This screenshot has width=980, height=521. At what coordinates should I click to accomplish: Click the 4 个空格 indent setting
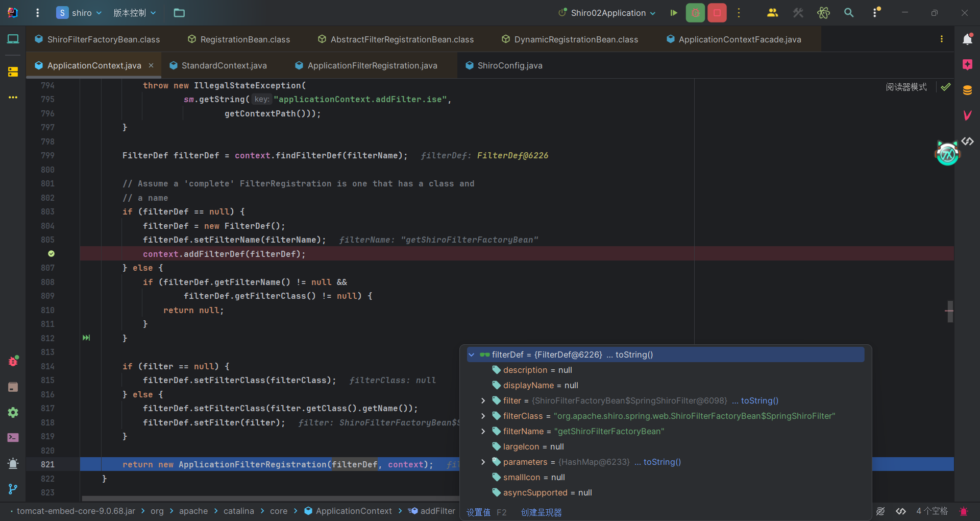tap(932, 511)
